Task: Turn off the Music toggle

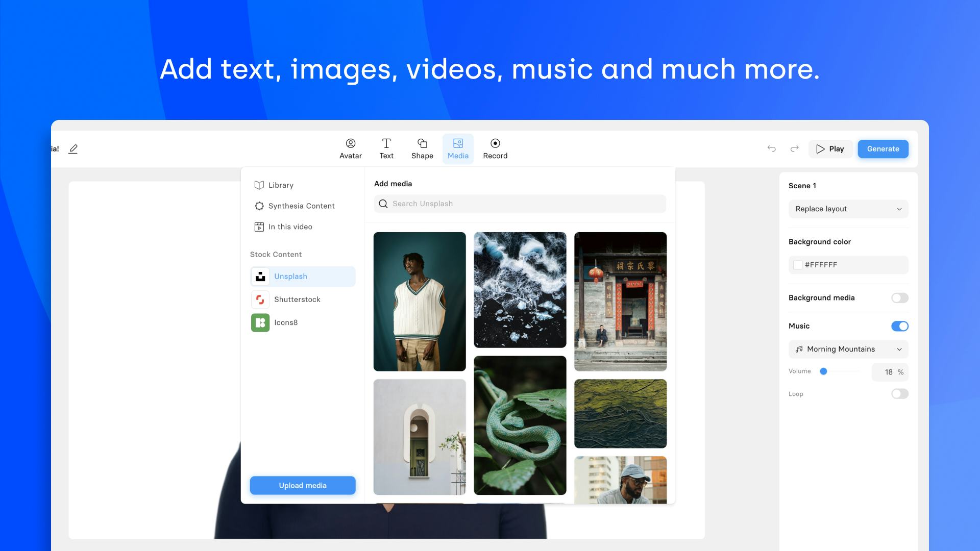Action: (899, 326)
